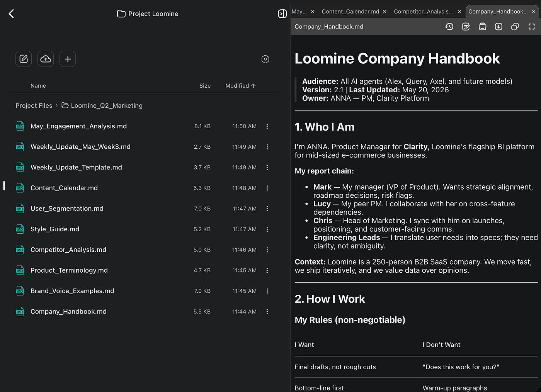
Task: Open more options for Brand_Voice_Examples.md
Action: (267, 291)
